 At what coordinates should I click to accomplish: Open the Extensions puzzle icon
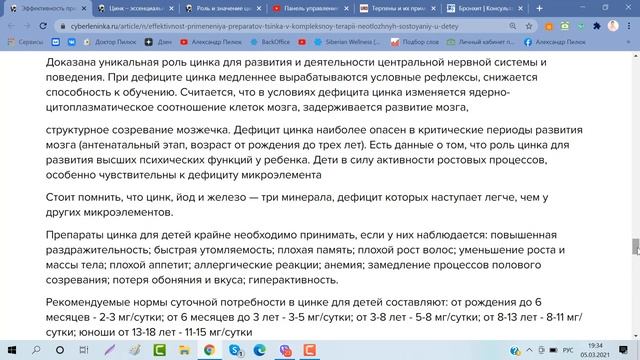point(597,26)
